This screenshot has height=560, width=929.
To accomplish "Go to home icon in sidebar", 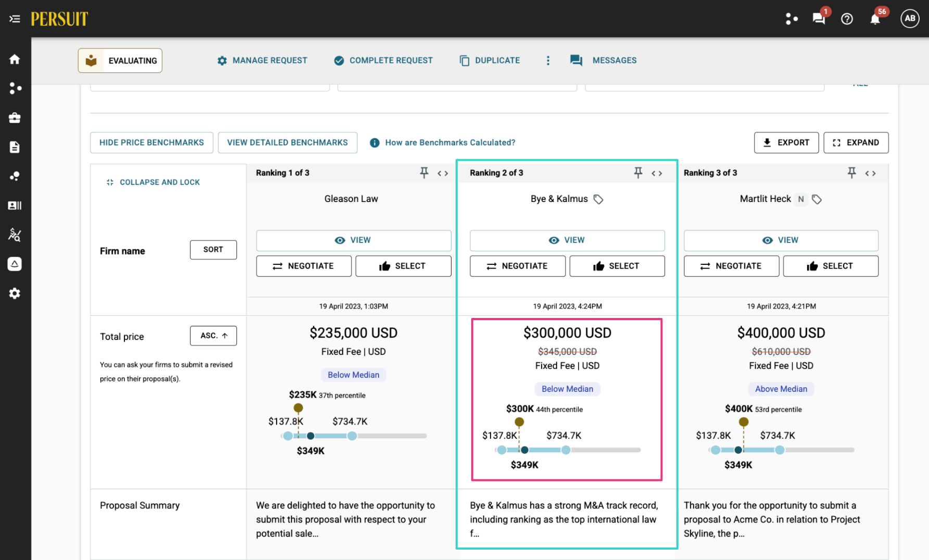I will click(15, 59).
